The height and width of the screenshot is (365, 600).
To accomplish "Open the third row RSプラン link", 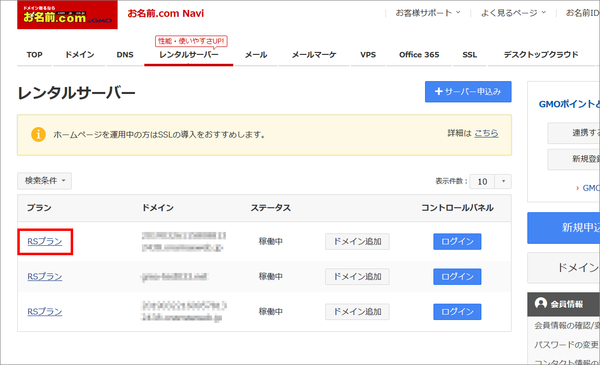I will [45, 312].
